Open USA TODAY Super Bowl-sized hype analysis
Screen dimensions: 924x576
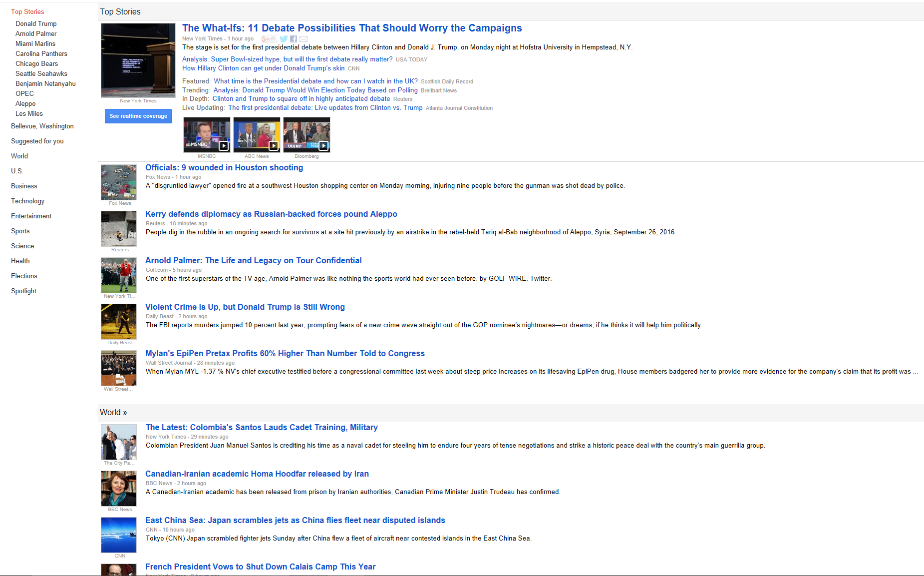(x=287, y=59)
